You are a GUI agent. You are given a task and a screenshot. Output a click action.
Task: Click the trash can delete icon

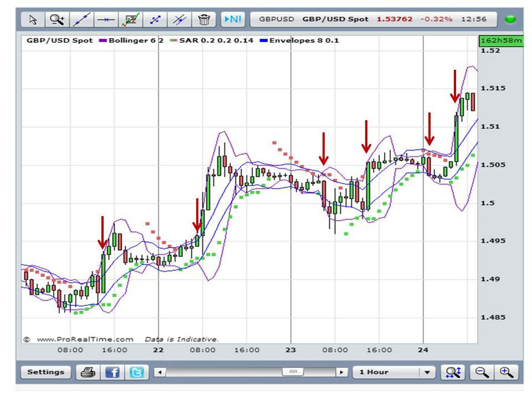[x=204, y=20]
